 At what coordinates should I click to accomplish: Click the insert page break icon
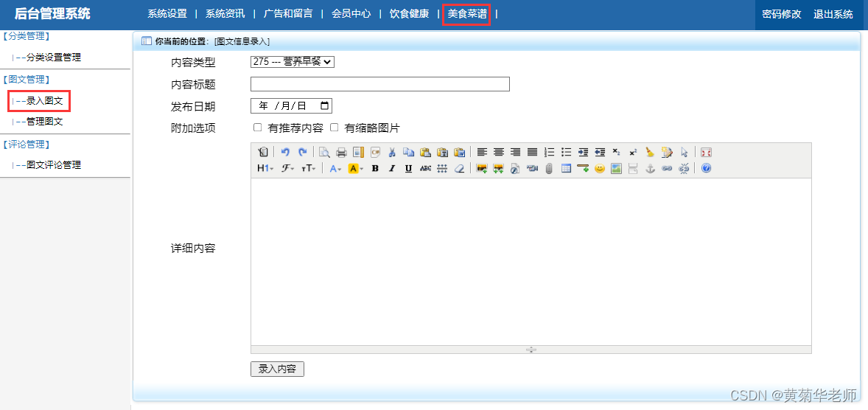(x=633, y=168)
